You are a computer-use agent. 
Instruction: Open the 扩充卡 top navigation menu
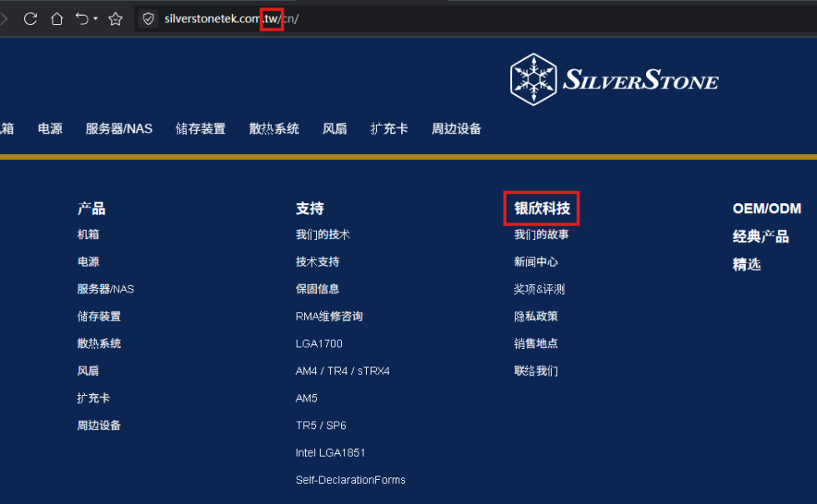tap(389, 128)
